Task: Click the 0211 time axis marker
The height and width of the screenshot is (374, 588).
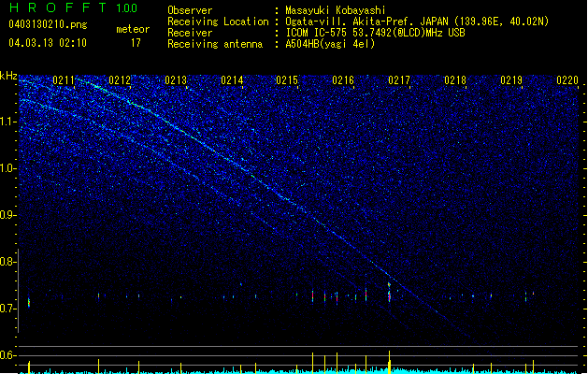Action: pyautogui.click(x=64, y=80)
